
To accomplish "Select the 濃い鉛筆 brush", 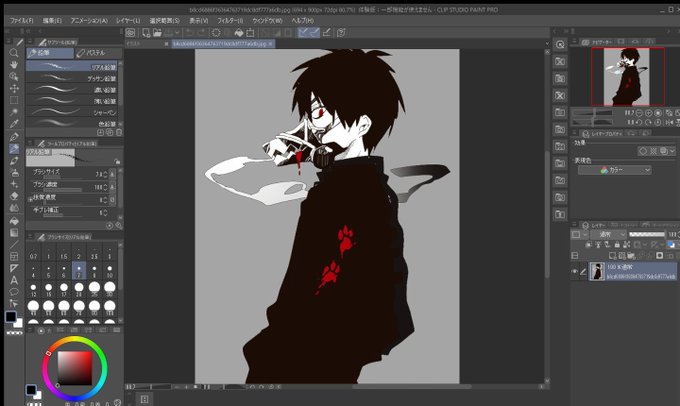I will point(72,90).
